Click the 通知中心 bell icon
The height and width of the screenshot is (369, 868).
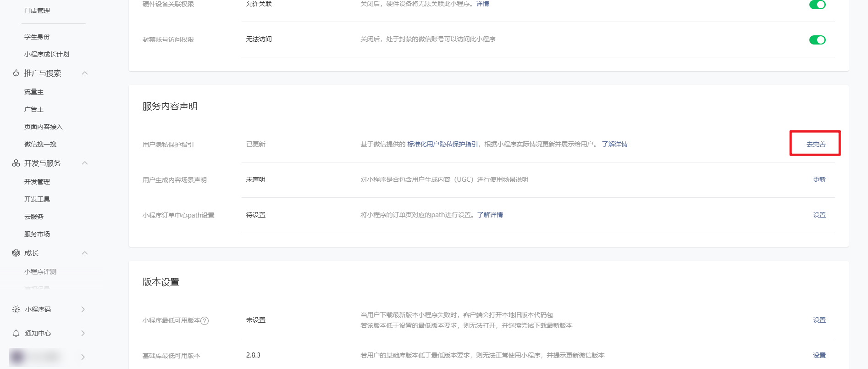(16, 333)
